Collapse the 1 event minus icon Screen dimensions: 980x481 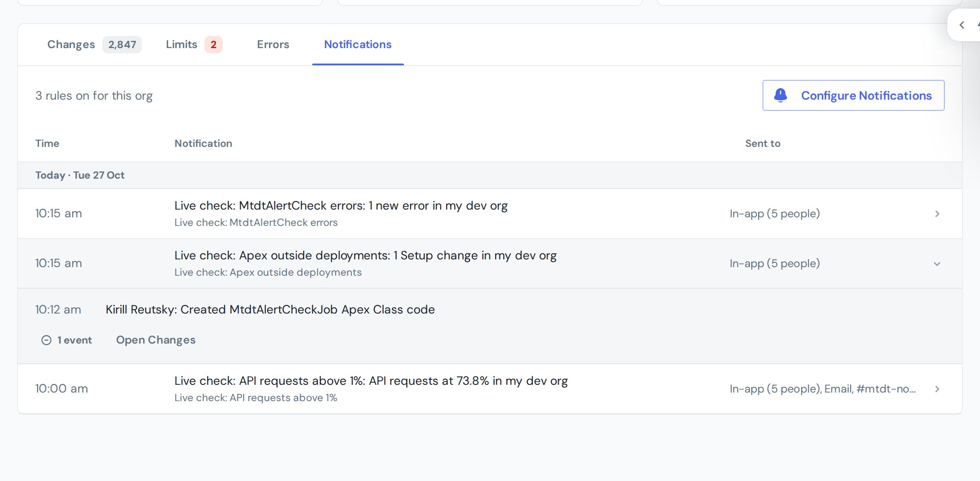pyautogui.click(x=46, y=340)
